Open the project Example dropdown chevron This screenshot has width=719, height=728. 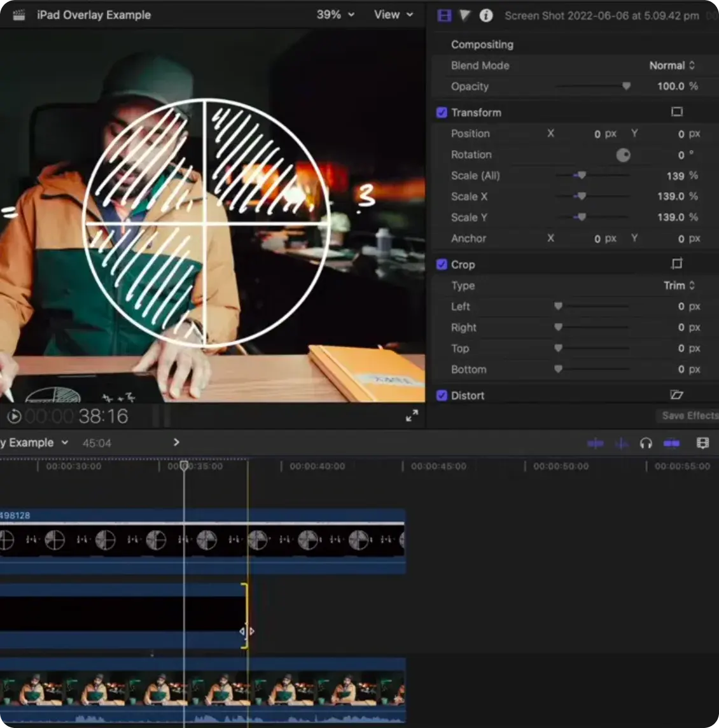tap(65, 442)
